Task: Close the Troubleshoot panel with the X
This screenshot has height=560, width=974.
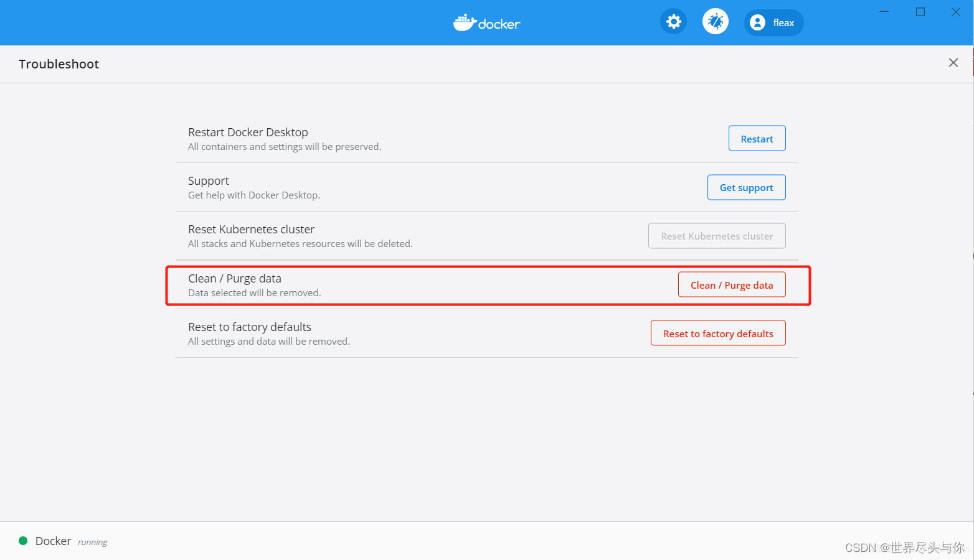Action: click(953, 62)
